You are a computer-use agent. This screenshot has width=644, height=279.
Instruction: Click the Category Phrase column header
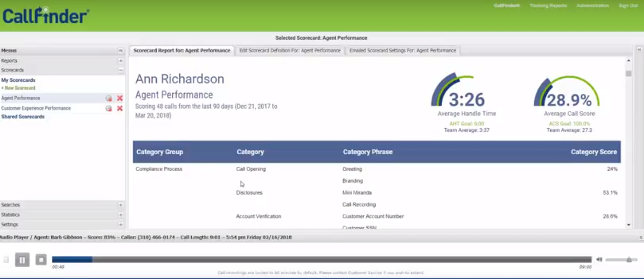[x=368, y=152]
